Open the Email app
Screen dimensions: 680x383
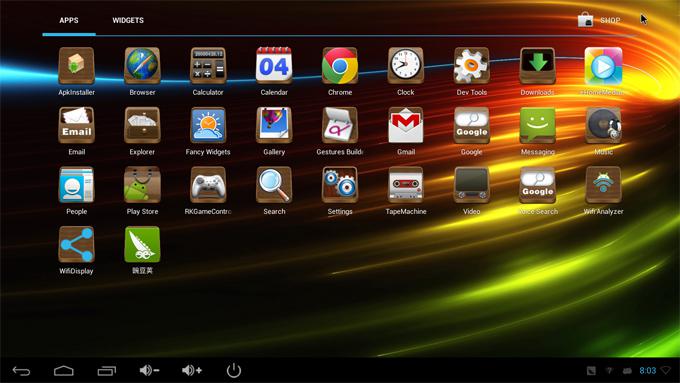click(76, 125)
